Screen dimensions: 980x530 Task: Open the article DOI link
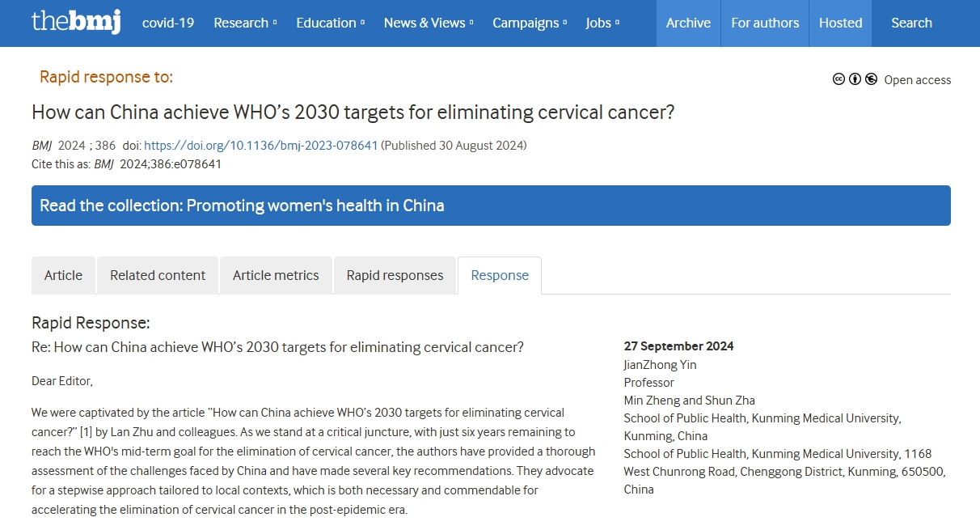(260, 146)
